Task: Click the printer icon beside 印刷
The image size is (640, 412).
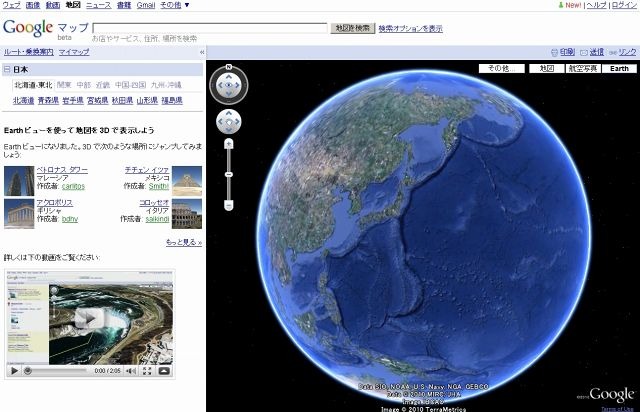Action: click(554, 53)
